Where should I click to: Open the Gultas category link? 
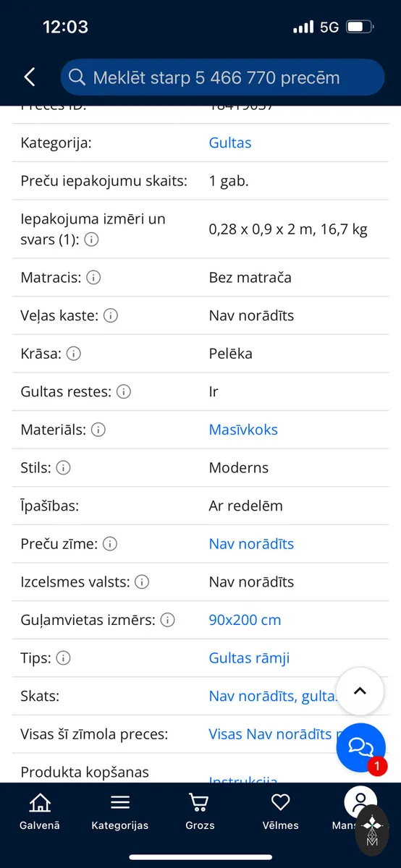point(230,142)
